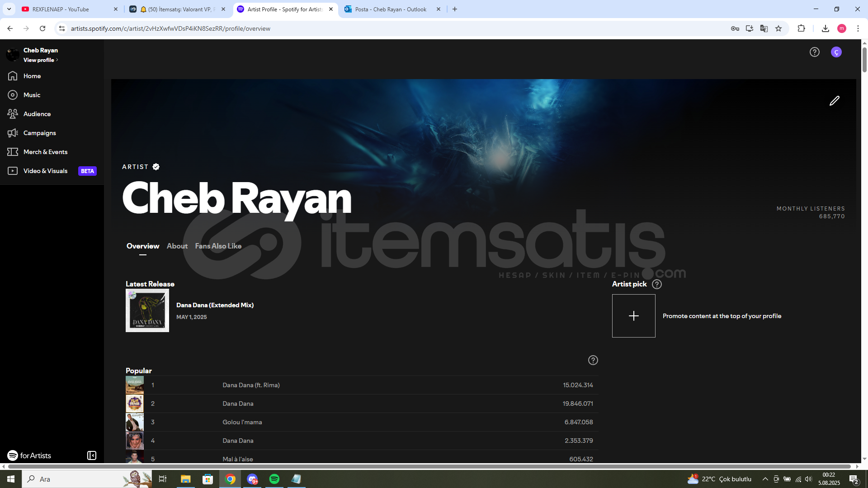Click stream count 2.353.379
This screenshot has width=868, height=488.
[579, 441]
